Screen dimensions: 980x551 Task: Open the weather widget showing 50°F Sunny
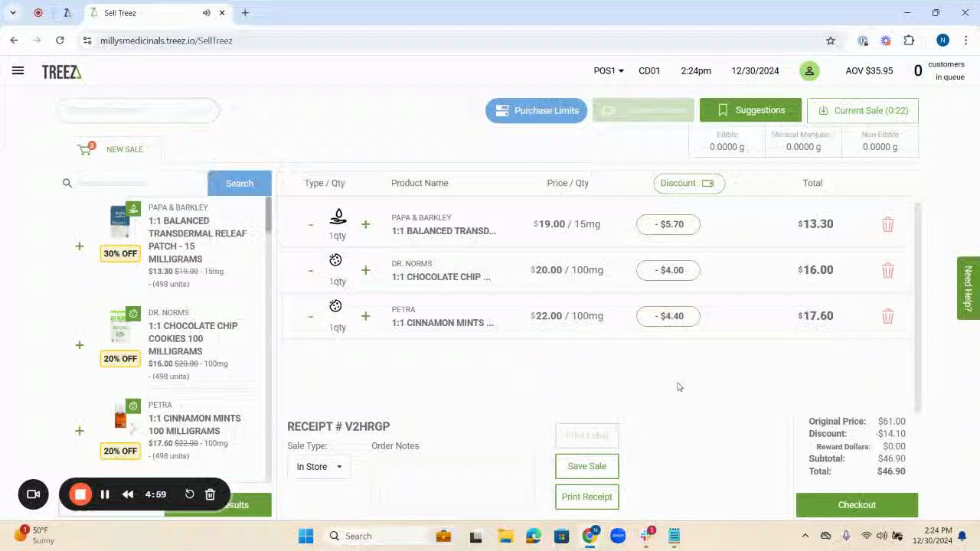pos(34,535)
